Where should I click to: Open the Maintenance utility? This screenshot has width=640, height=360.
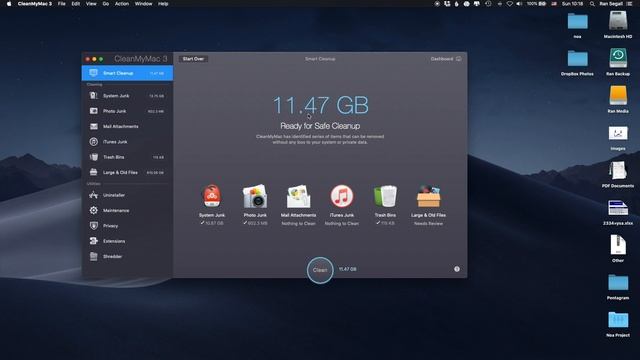pos(127,211)
